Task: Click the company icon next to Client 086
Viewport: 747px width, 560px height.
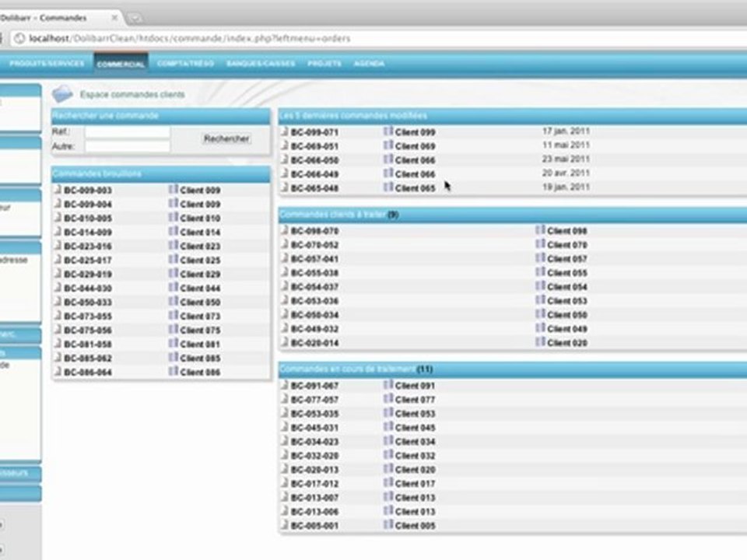Action: pos(174,372)
